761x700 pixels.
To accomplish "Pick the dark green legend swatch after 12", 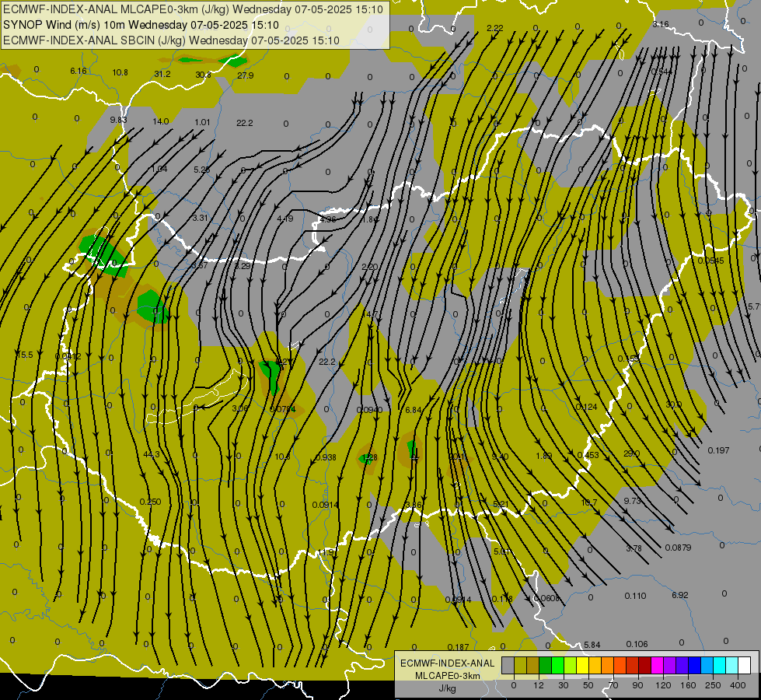I will click(x=545, y=665).
